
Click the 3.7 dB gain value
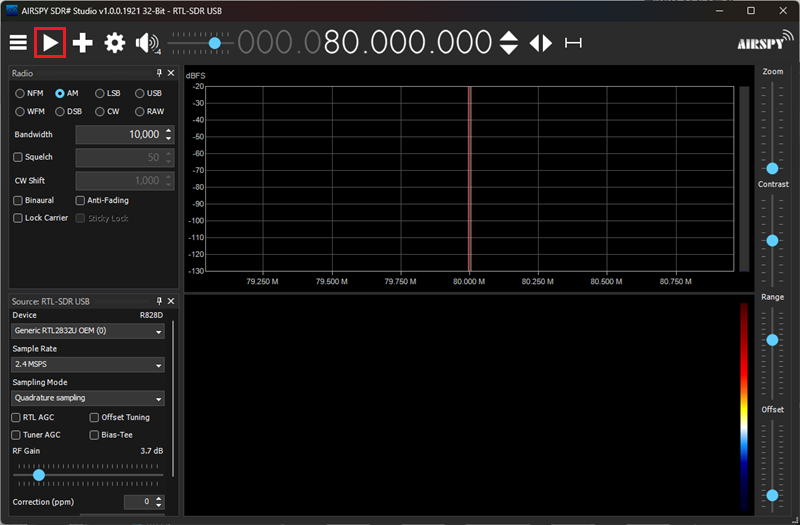[x=152, y=451]
